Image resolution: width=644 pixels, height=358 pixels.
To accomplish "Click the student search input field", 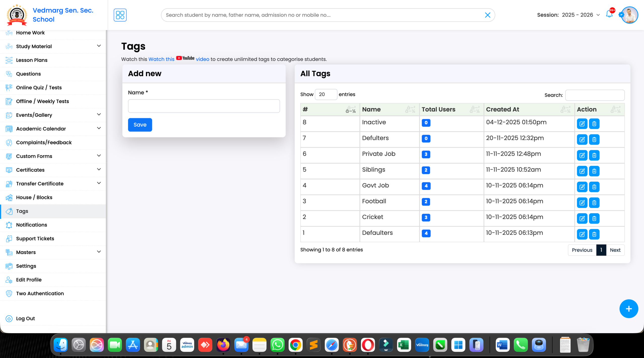I will [302, 15].
